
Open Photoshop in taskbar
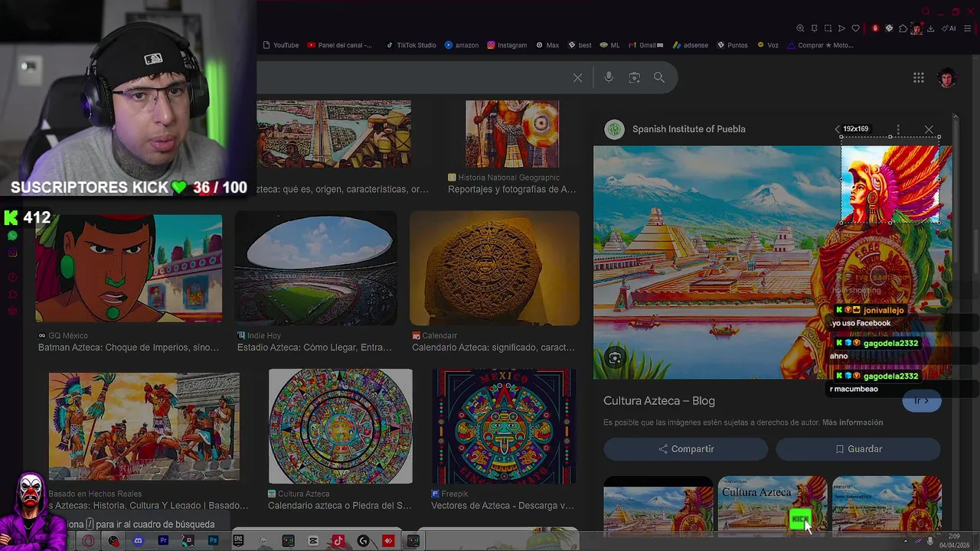click(213, 541)
